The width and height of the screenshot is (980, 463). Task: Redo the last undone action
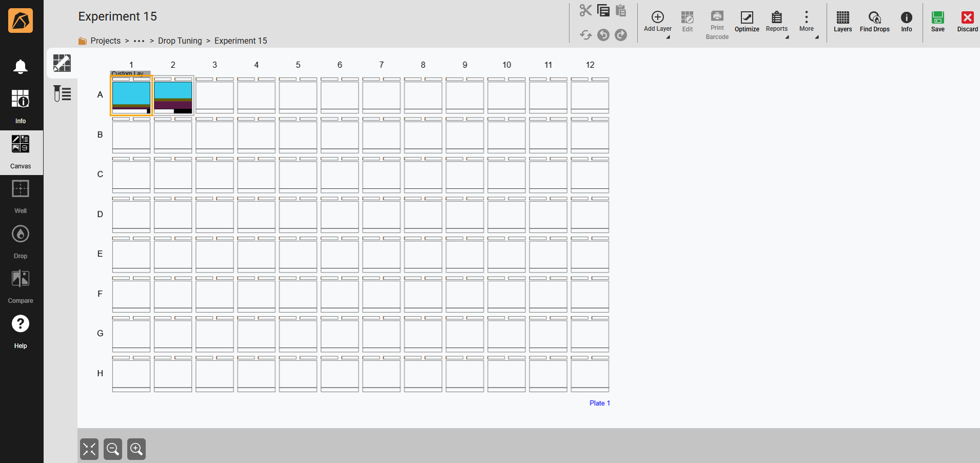[621, 35]
